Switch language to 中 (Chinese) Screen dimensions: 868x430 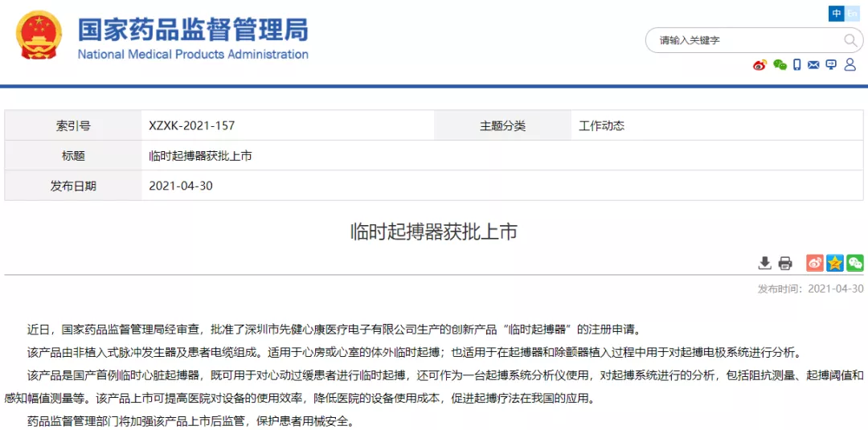(x=835, y=14)
